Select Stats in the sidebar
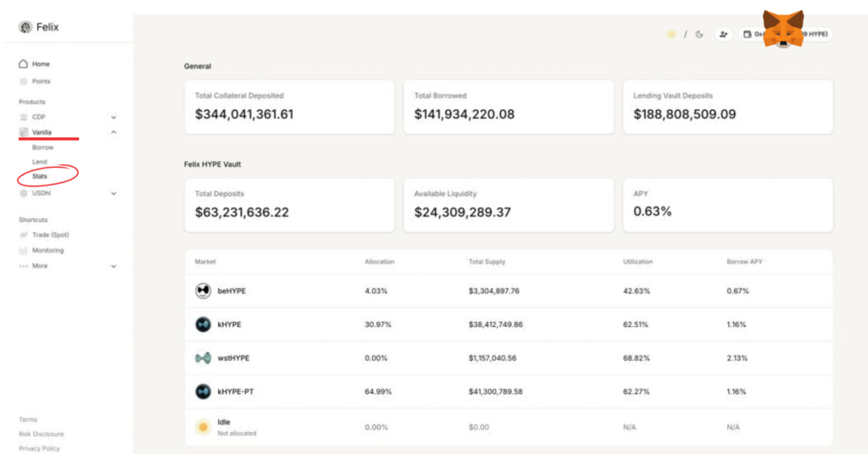Viewport: 868px width, 454px height. [40, 176]
